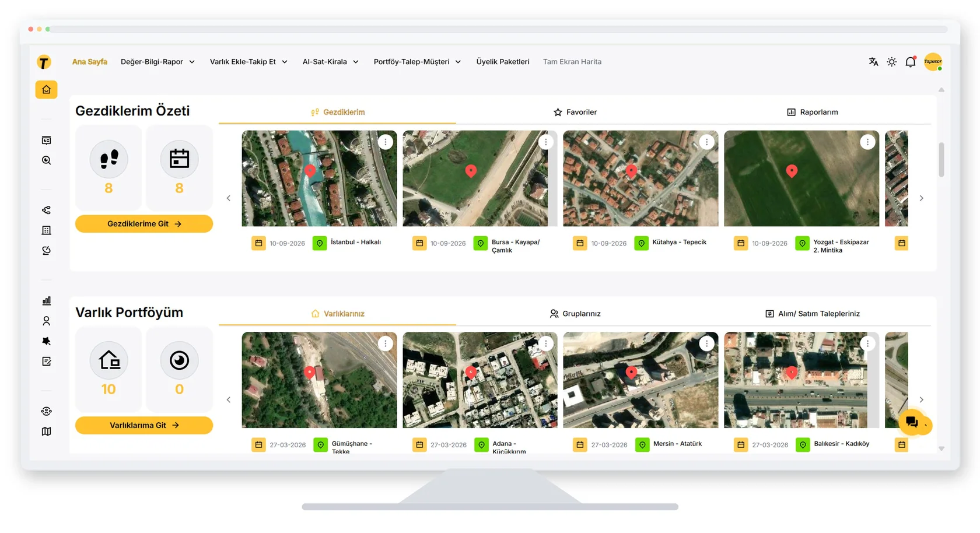Open the Üyelik Paketleri menu item
This screenshot has height=533, width=980.
coord(503,62)
